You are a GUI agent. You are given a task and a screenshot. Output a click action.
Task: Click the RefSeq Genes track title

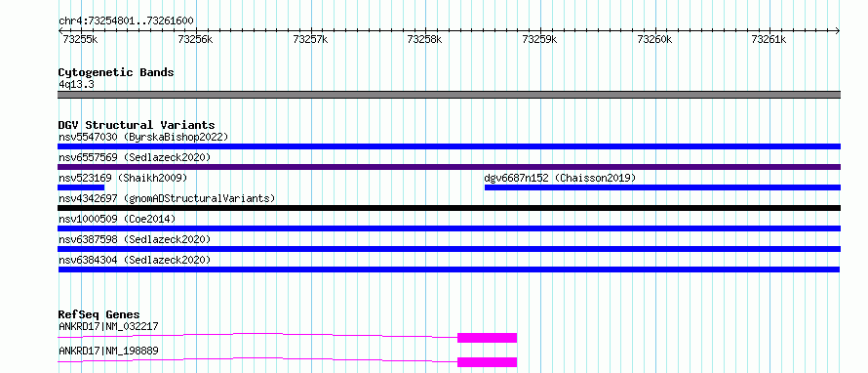99,314
